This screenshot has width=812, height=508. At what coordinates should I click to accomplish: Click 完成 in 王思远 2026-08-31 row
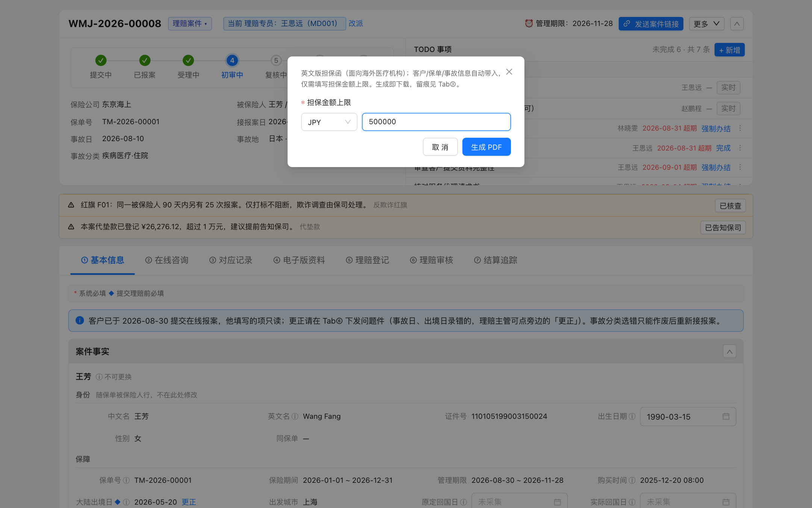(x=723, y=148)
